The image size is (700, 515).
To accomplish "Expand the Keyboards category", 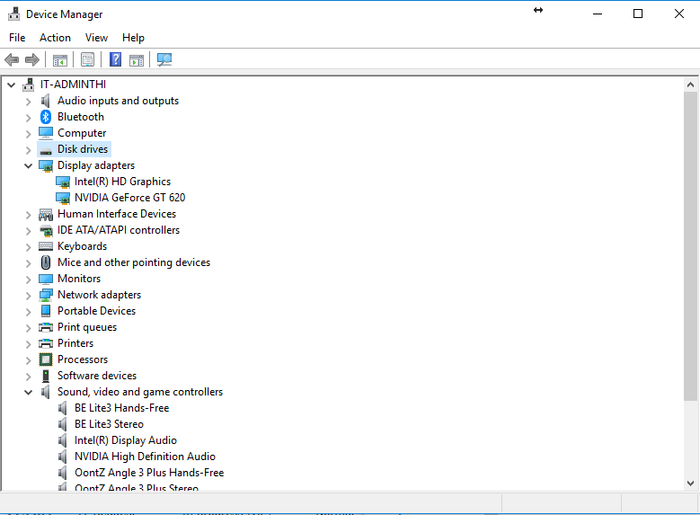I will [28, 247].
